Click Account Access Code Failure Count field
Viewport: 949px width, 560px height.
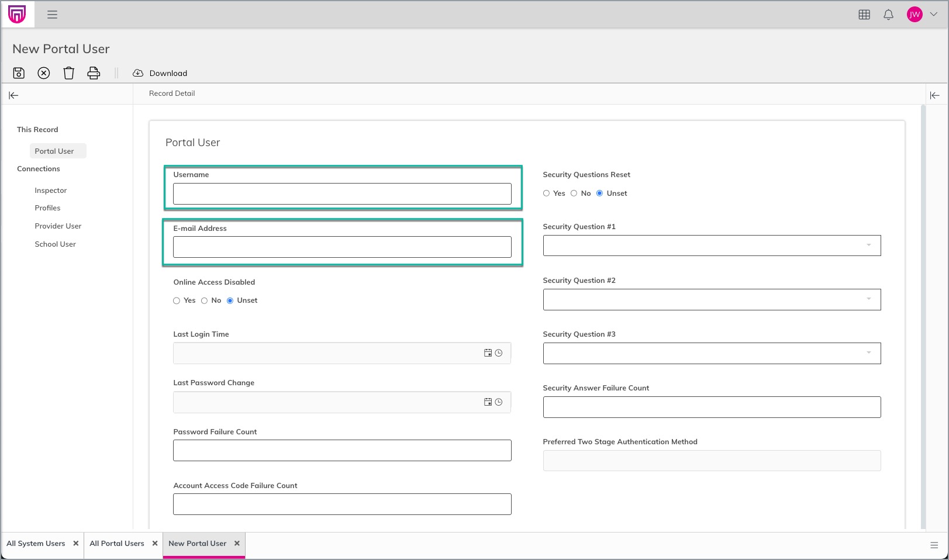coord(342,504)
